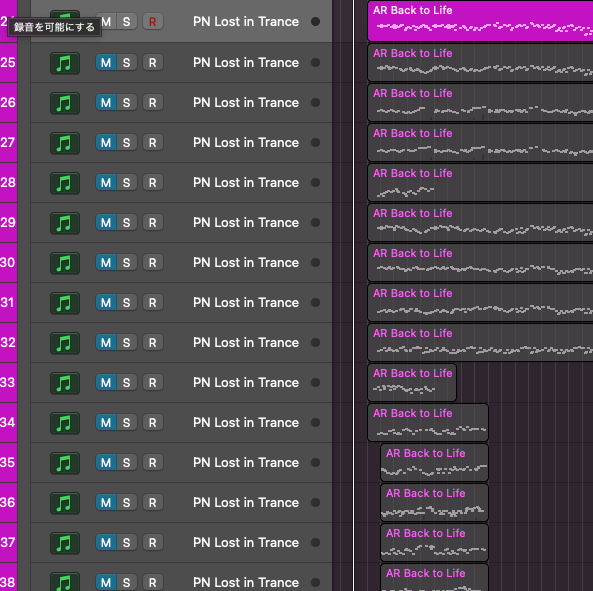This screenshot has width=593, height=591.
Task: Click the instrument icon on track 27
Action: [x=65, y=143]
